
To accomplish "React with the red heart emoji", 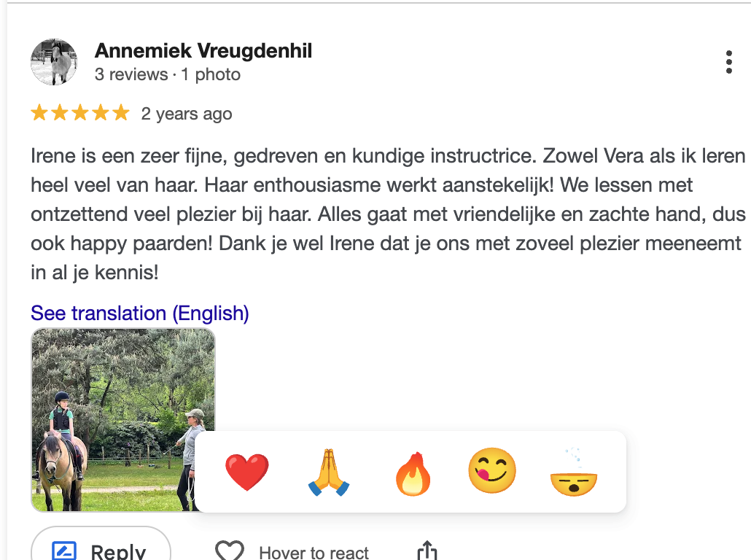I will pos(247,471).
